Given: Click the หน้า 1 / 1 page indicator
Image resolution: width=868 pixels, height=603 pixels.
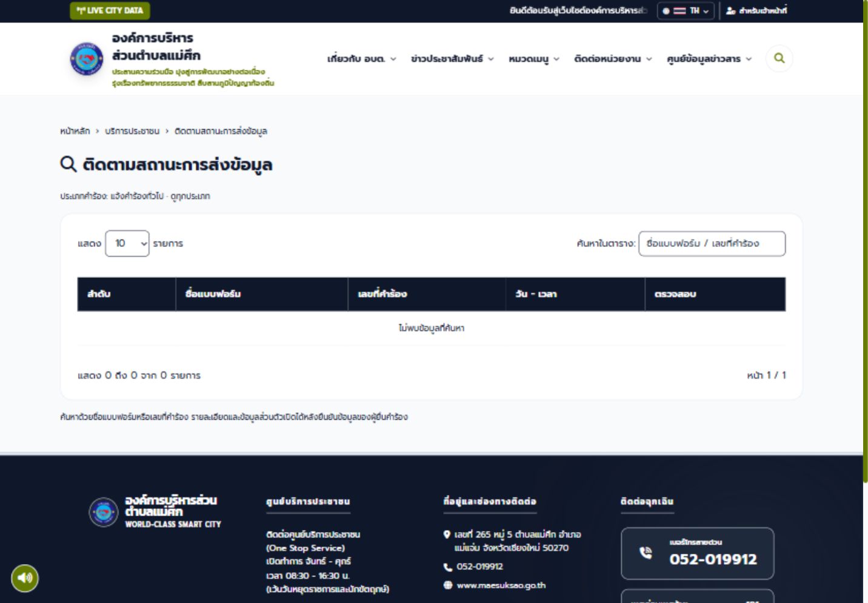Looking at the screenshot, I should [x=766, y=376].
